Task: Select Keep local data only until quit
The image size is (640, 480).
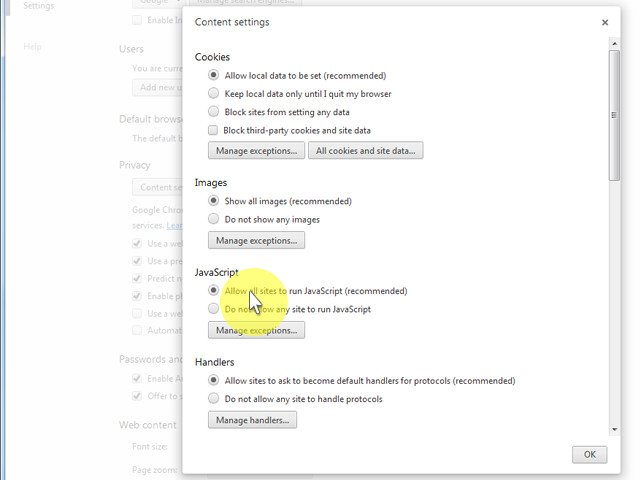Action: [x=214, y=94]
